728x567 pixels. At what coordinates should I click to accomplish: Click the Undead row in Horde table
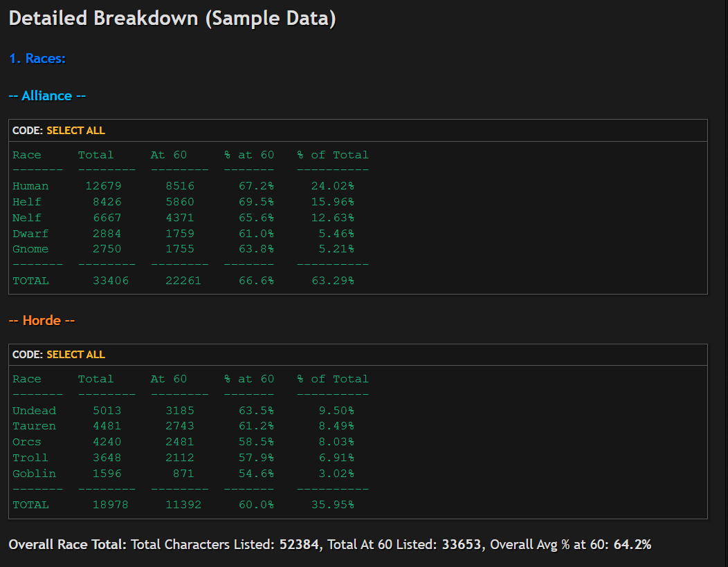click(183, 411)
